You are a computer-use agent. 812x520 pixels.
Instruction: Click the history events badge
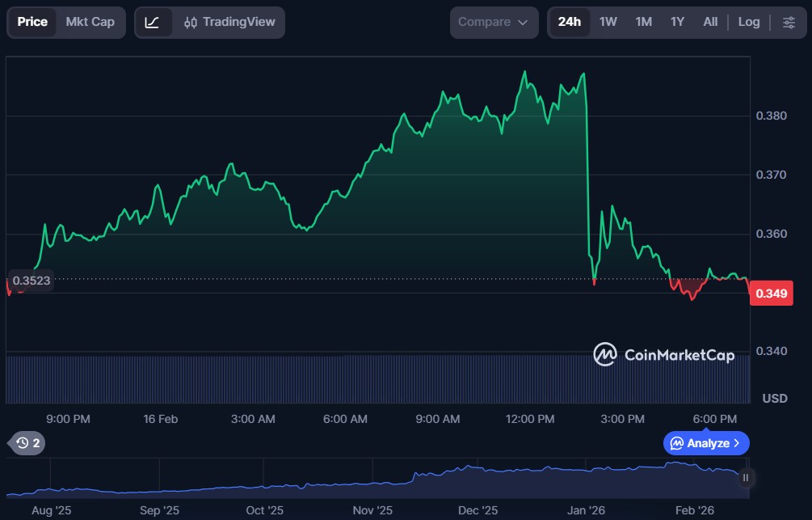(27, 442)
